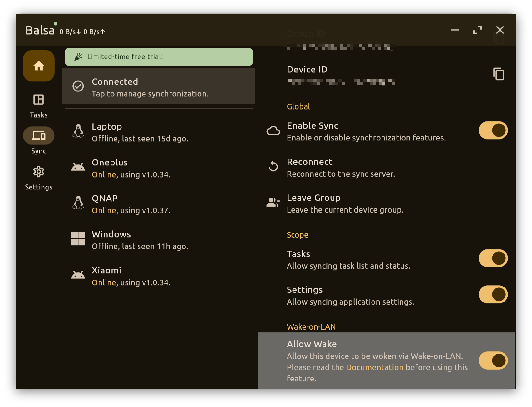Disable the Enable Sync toggle
The image size is (532, 407).
[x=493, y=130]
